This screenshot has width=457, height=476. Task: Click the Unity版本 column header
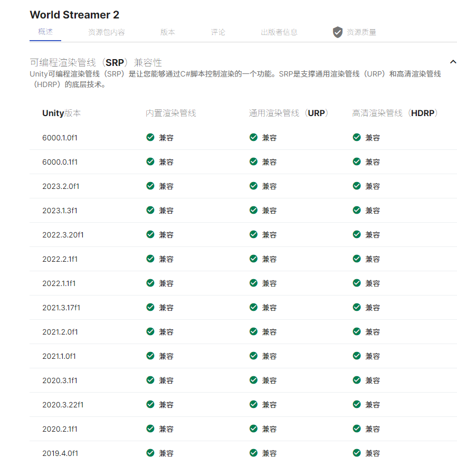[x=61, y=113]
